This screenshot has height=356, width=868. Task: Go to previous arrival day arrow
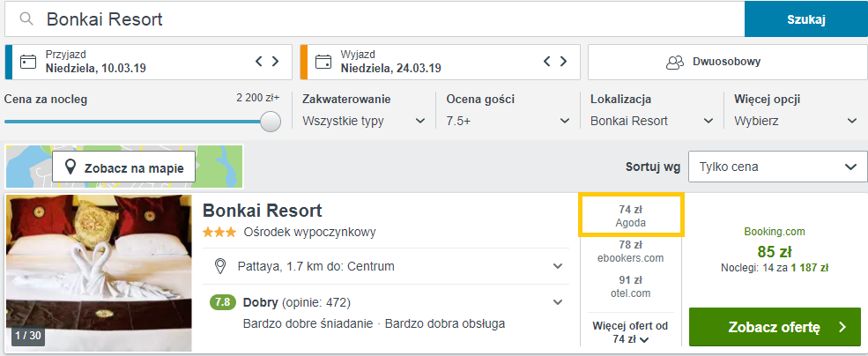(x=258, y=62)
